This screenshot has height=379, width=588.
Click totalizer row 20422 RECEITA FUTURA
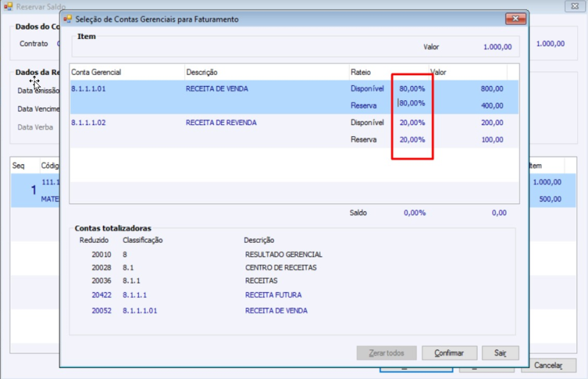coord(196,295)
